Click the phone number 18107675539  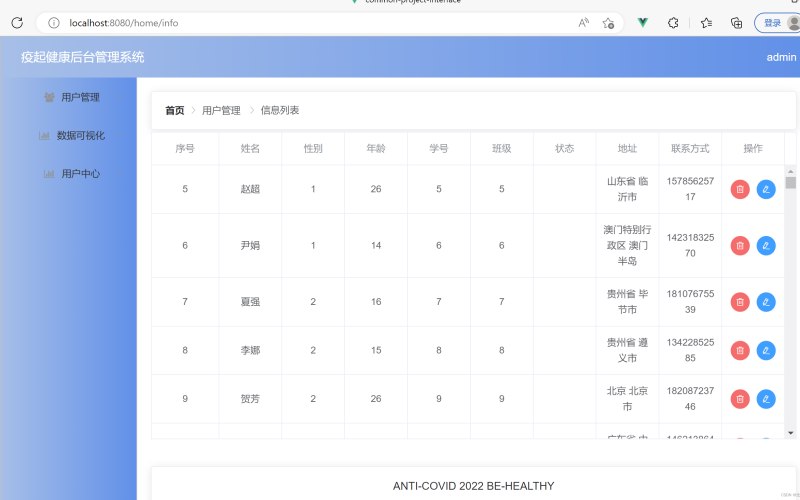(690, 302)
